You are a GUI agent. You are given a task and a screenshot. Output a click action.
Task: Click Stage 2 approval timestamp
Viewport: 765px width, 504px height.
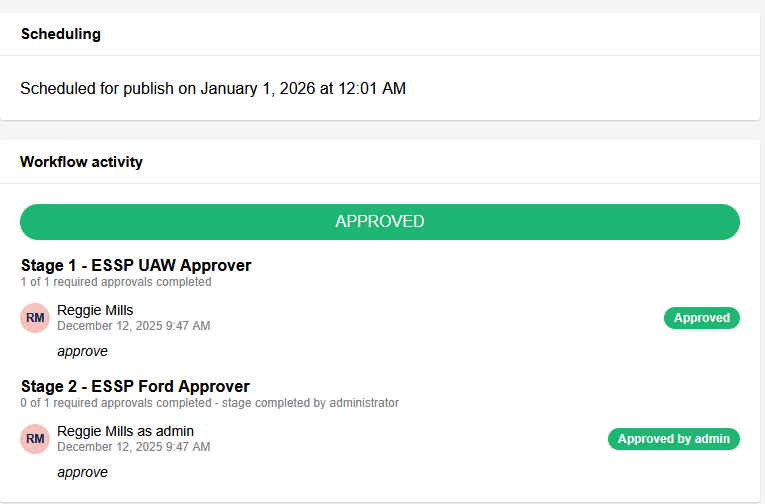pyautogui.click(x=133, y=447)
